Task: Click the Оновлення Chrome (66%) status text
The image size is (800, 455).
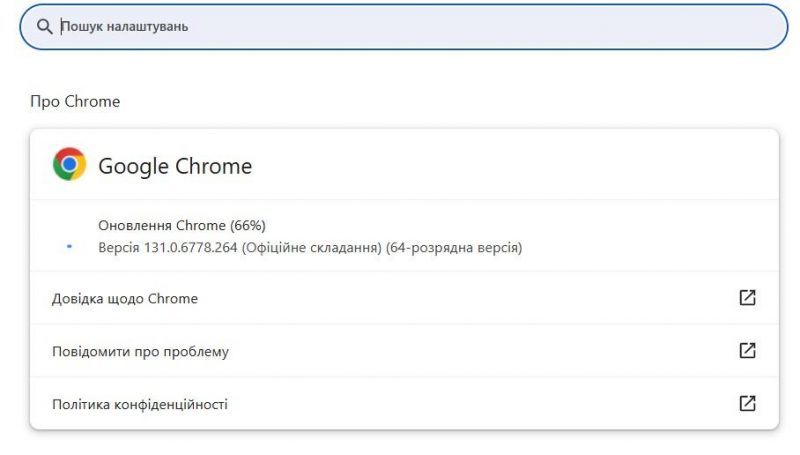Action: click(182, 225)
